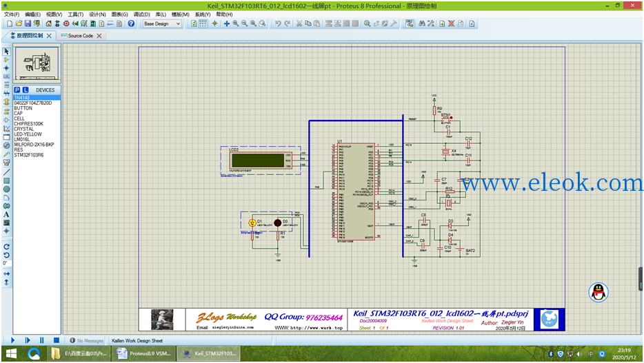
Task: Select the Selection Mode arrow tool
Action: click(x=6, y=51)
